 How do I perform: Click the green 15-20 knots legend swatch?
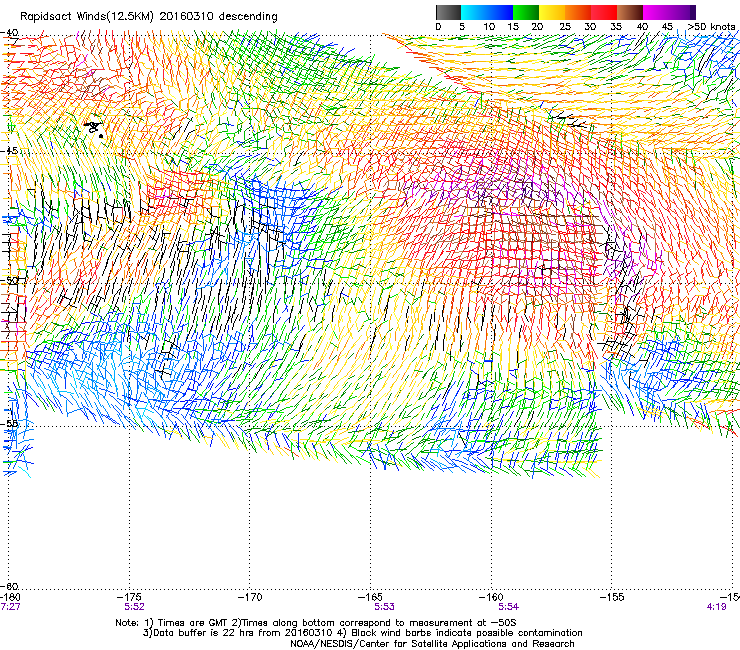tap(526, 12)
